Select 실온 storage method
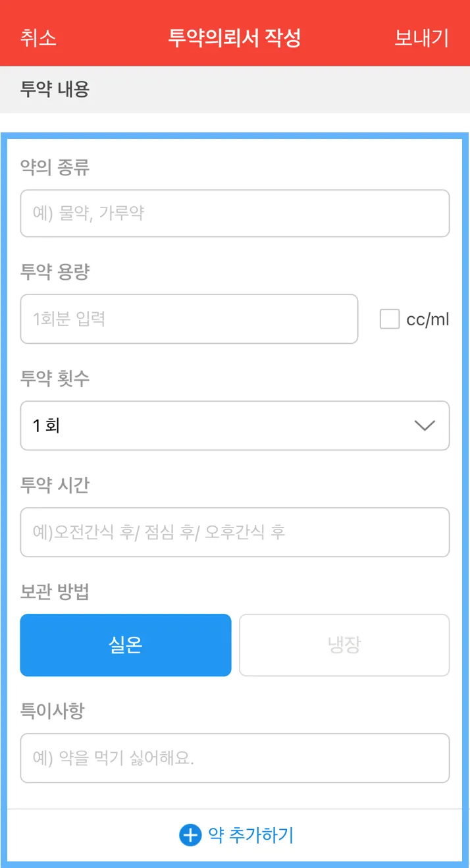 tap(126, 645)
